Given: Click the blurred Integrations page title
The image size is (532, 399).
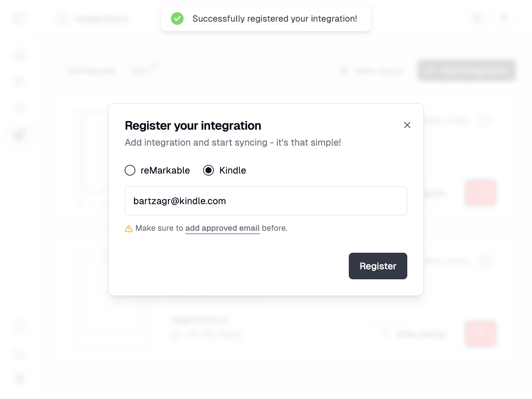Looking at the screenshot, I should coord(102,19).
